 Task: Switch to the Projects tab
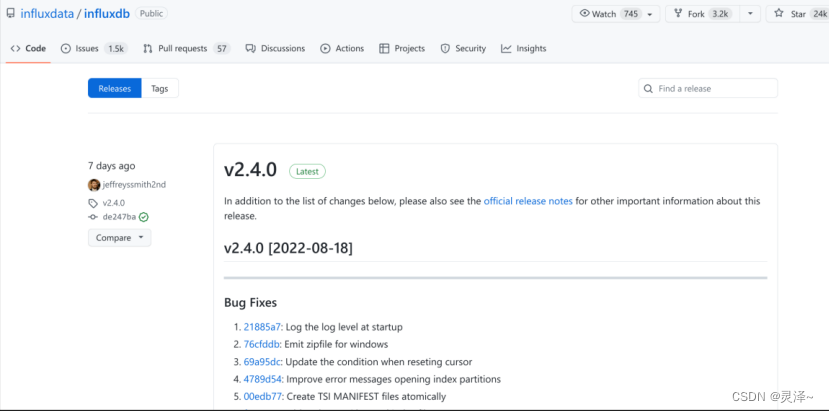pos(402,48)
